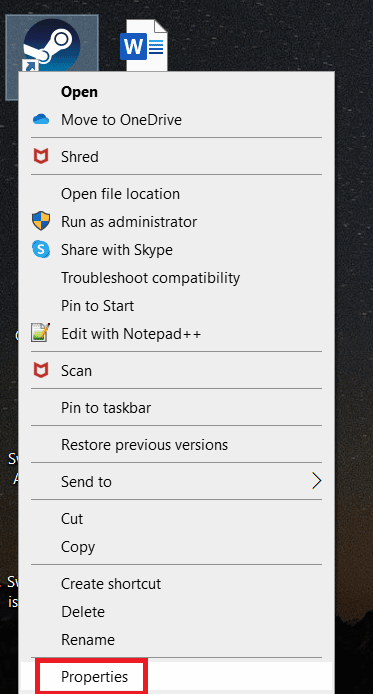Screen dimensions: 373x694
Task: Click the OneDrive cloud icon
Action: [x=41, y=120]
